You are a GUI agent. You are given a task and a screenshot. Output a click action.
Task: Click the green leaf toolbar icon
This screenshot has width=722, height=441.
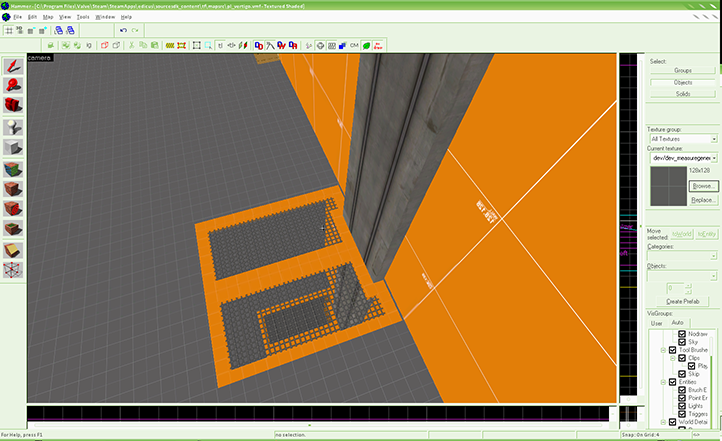[367, 46]
